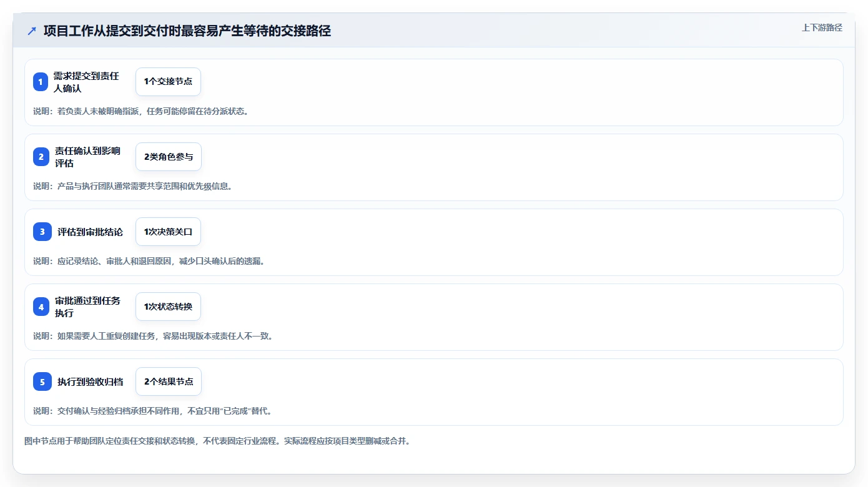Select the step title 审批通过到任务执行
This screenshot has width=868, height=487.
point(87,307)
